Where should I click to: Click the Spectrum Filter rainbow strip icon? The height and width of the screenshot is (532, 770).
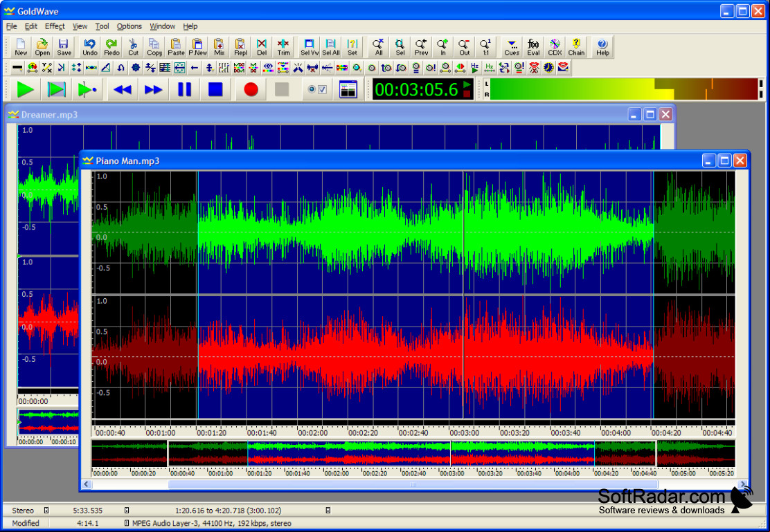(x=342, y=67)
